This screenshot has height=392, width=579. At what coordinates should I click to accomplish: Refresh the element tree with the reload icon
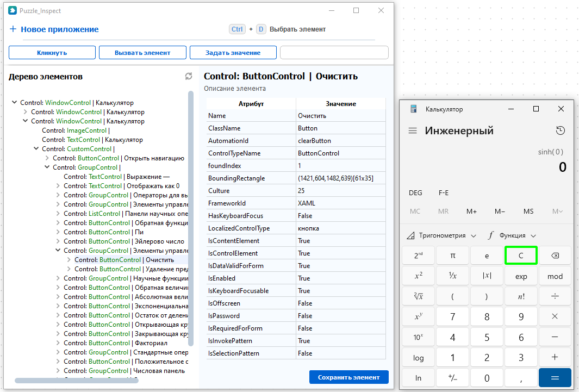coord(188,77)
